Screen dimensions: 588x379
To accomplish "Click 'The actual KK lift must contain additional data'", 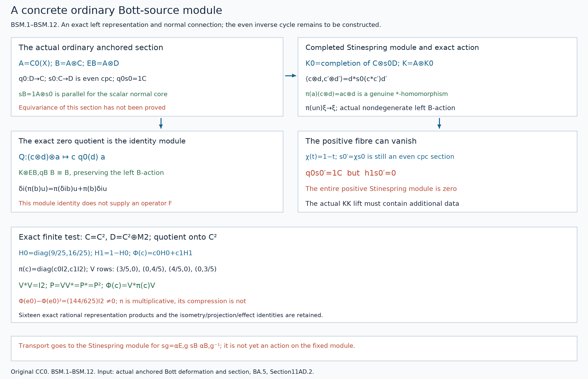I will click(382, 203).
